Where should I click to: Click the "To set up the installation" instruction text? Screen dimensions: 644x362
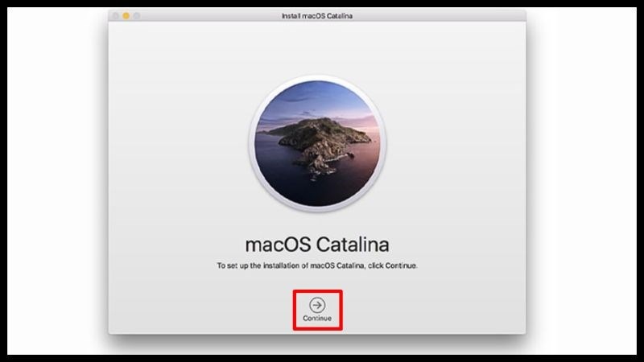point(317,265)
